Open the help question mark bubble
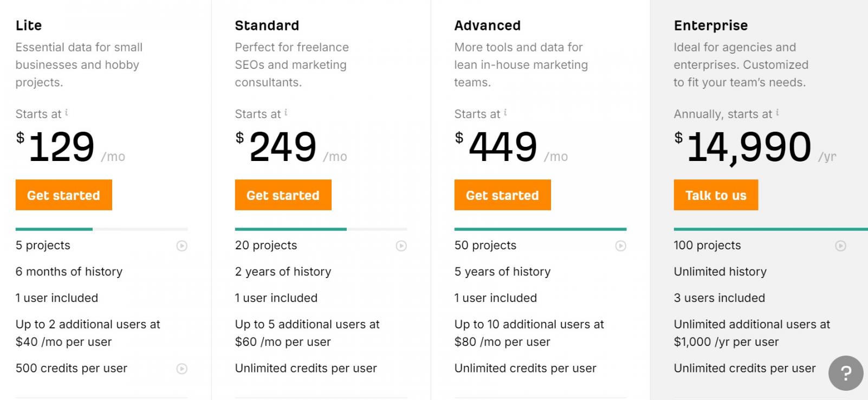Image resolution: width=868 pixels, height=400 pixels. coord(846,373)
